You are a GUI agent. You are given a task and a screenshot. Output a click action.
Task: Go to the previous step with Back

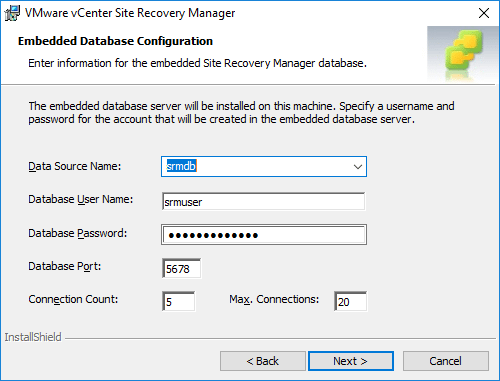click(263, 361)
